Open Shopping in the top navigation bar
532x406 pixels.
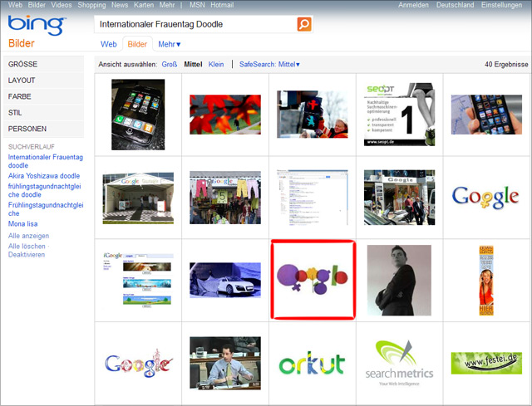click(91, 5)
